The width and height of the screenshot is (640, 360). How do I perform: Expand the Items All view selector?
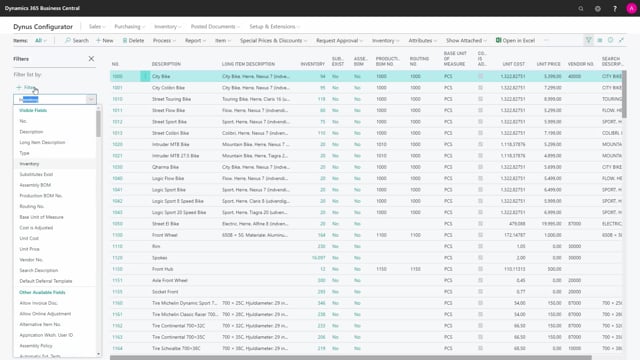click(x=40, y=40)
